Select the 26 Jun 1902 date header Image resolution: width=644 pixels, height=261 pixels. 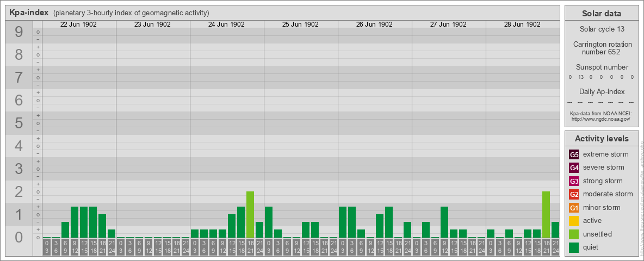[374, 24]
